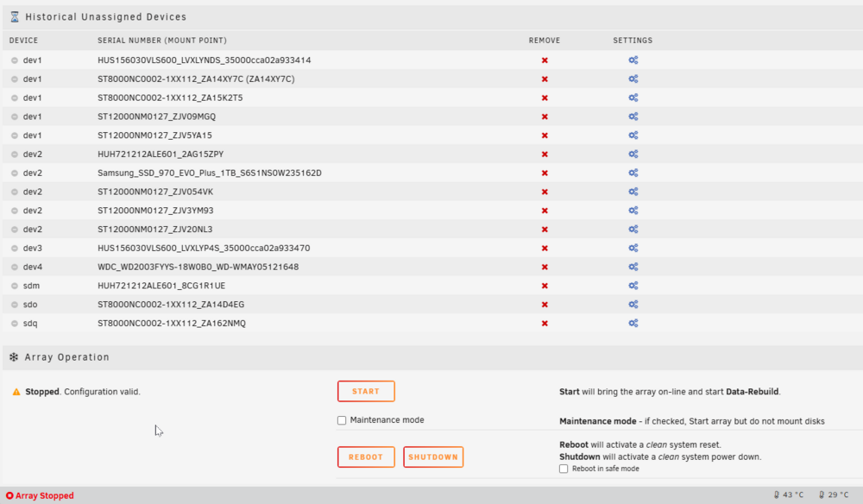Viewport: 863px width, 504px height.
Task: Remove ST12000NM0127_ZJV054VK device
Action: point(545,192)
